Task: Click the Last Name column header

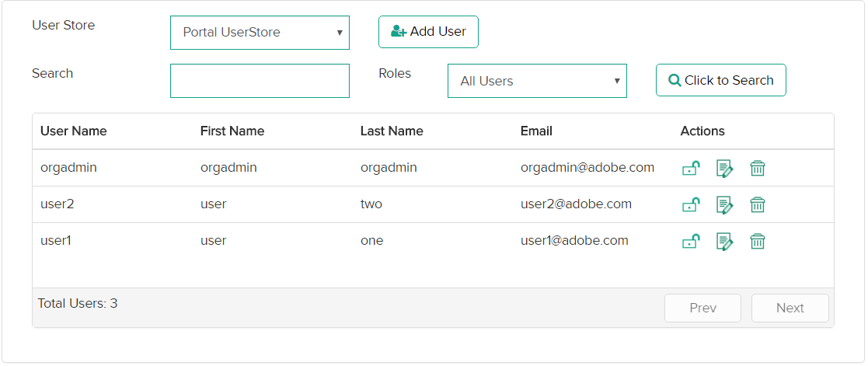Action: click(392, 131)
